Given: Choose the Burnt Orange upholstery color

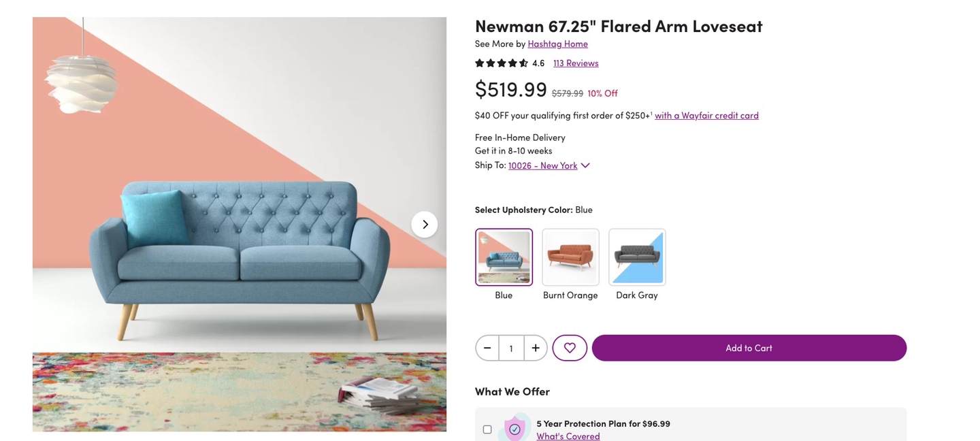Looking at the screenshot, I should (x=570, y=257).
